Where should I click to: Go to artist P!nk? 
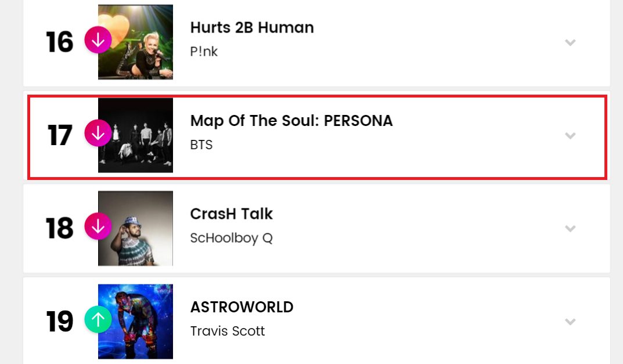click(204, 52)
